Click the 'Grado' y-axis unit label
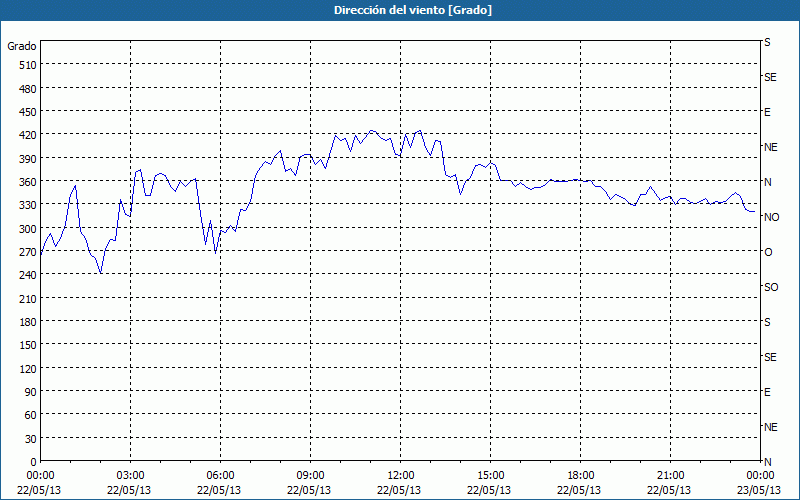This screenshot has height=500, width=800. (x=22, y=46)
